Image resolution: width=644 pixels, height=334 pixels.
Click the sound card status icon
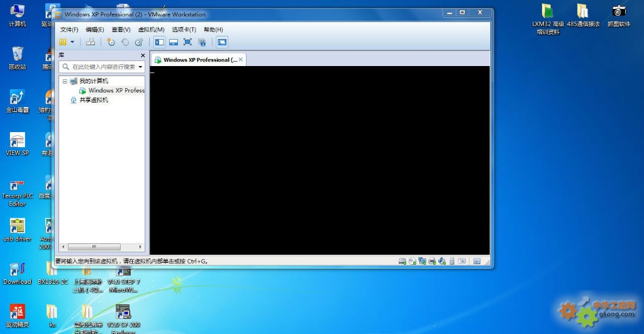[x=442, y=261]
